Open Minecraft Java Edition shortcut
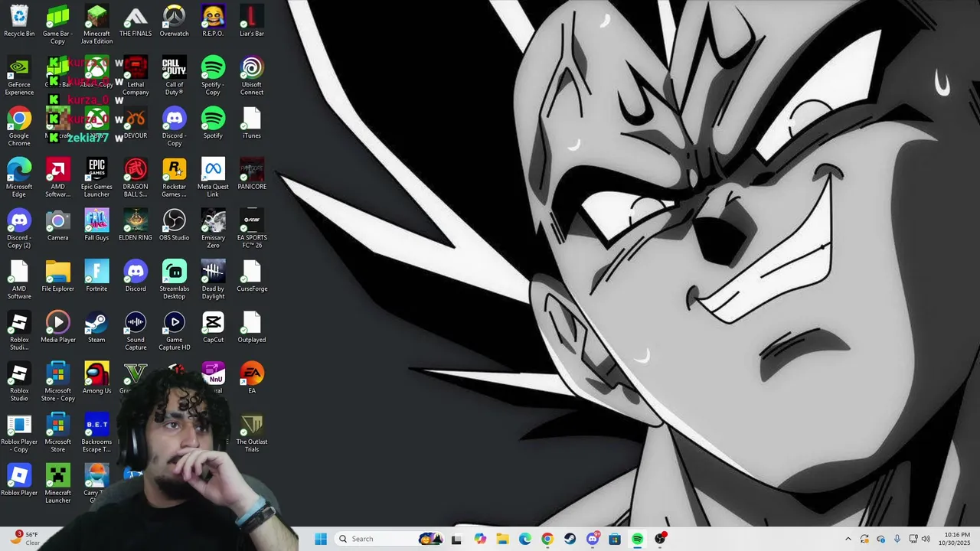Image resolution: width=980 pixels, height=551 pixels. 96,24
